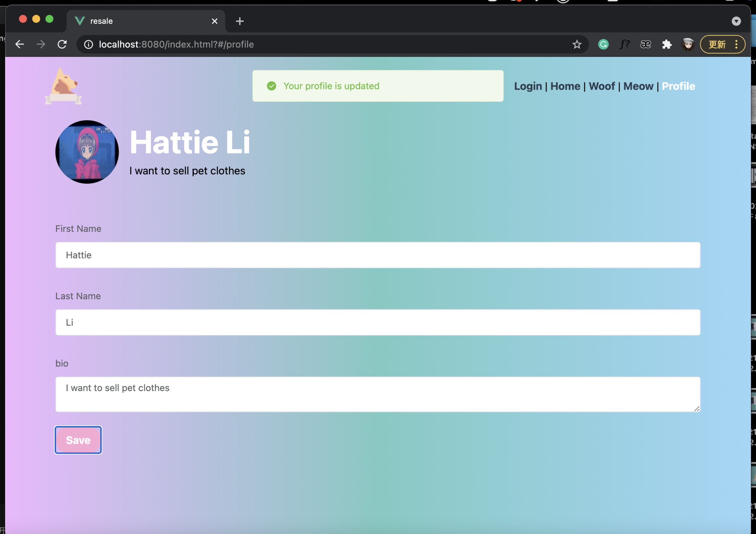
Task: Open the Extensions puzzle icon
Action: pyautogui.click(x=667, y=44)
